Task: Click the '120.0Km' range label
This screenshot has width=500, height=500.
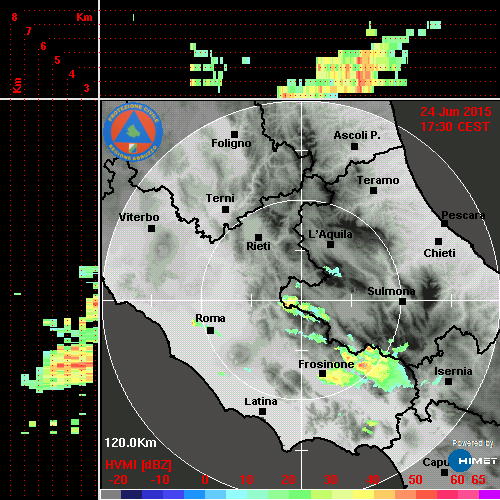Action: click(130, 443)
